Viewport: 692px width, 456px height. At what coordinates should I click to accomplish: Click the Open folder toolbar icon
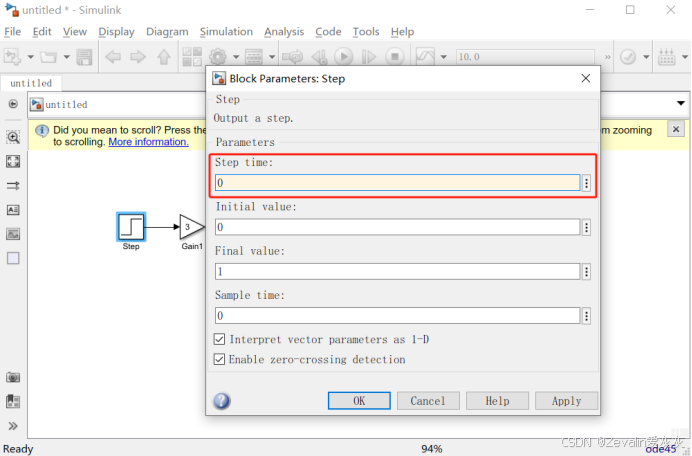pyautogui.click(x=49, y=57)
